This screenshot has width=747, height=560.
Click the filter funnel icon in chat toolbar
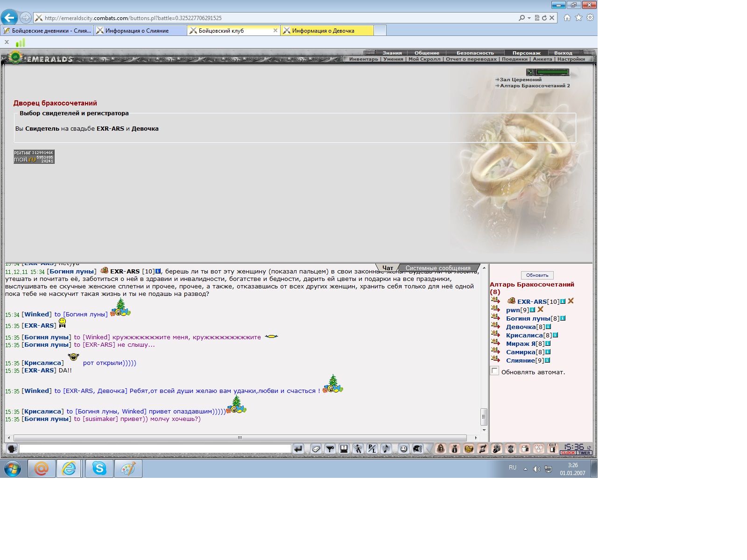[x=330, y=449]
